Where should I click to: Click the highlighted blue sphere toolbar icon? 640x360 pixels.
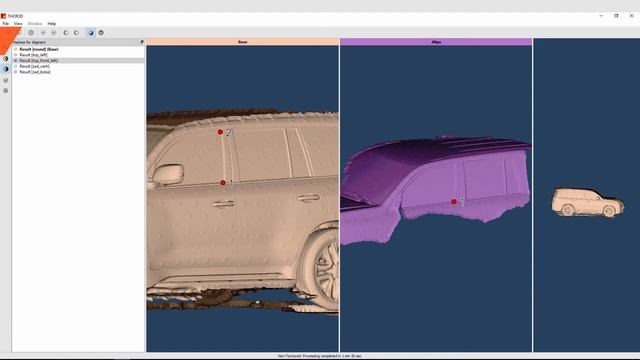click(91, 33)
